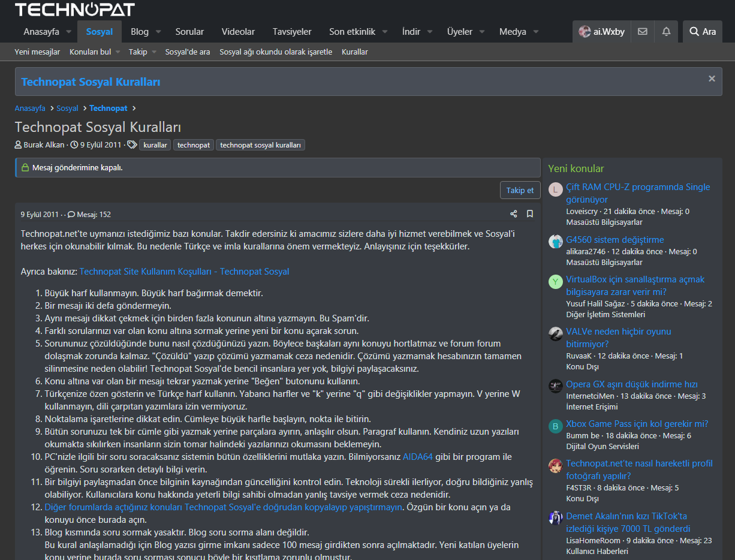735x560 pixels.
Task: Open the Diğer İşletim Sistemleri category link
Action: (606, 314)
